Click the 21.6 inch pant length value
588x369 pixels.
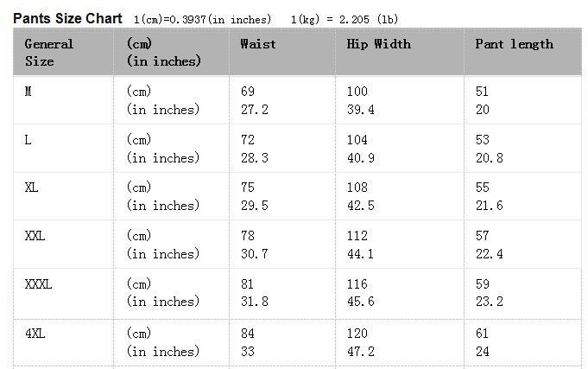[489, 206]
